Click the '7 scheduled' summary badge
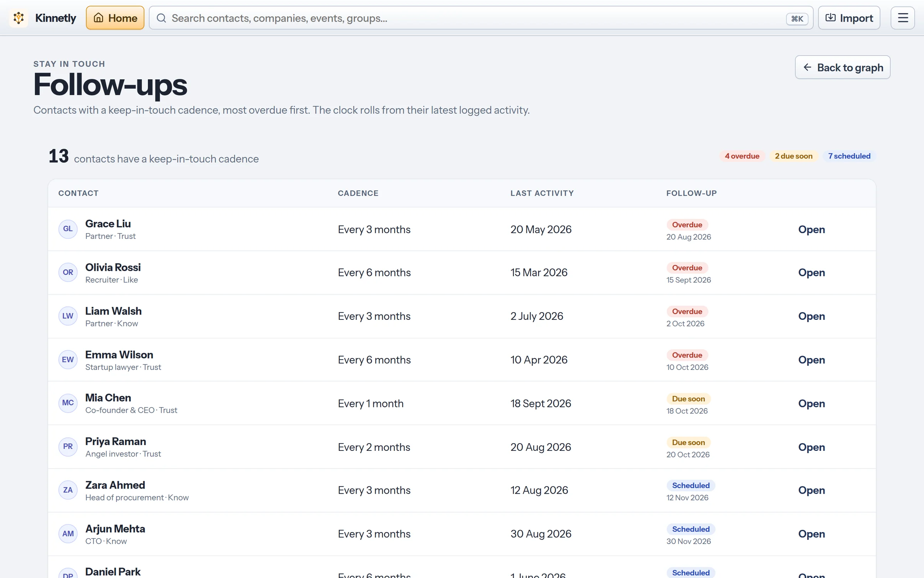Screen dimensions: 924x578 [x=849, y=156]
